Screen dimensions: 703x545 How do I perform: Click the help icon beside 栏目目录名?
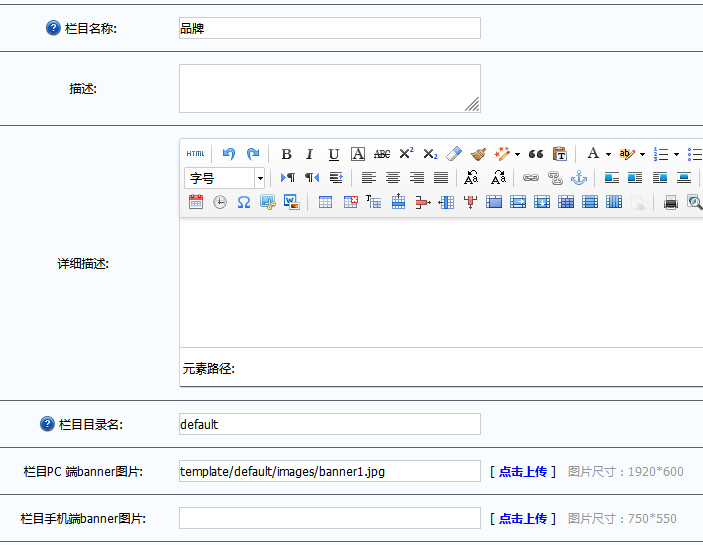click(x=47, y=424)
